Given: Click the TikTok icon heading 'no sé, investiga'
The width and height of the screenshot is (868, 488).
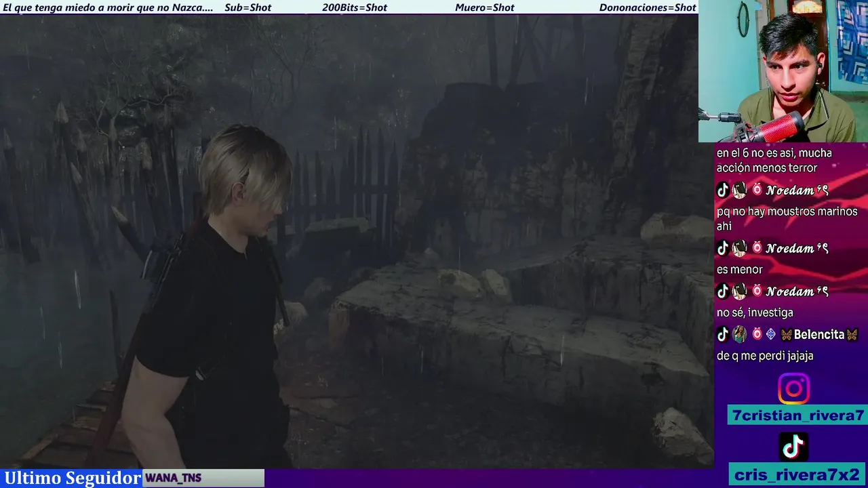Looking at the screenshot, I should [723, 291].
